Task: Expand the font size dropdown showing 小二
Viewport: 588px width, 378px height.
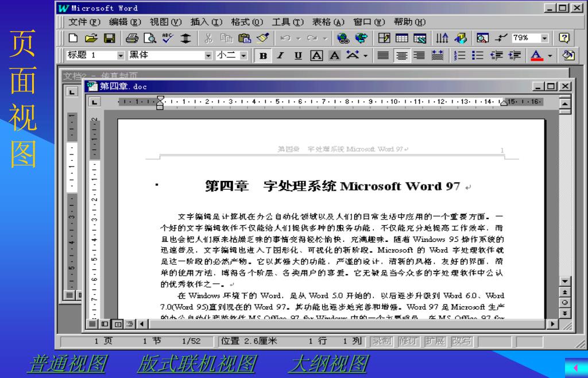Action: (x=243, y=56)
